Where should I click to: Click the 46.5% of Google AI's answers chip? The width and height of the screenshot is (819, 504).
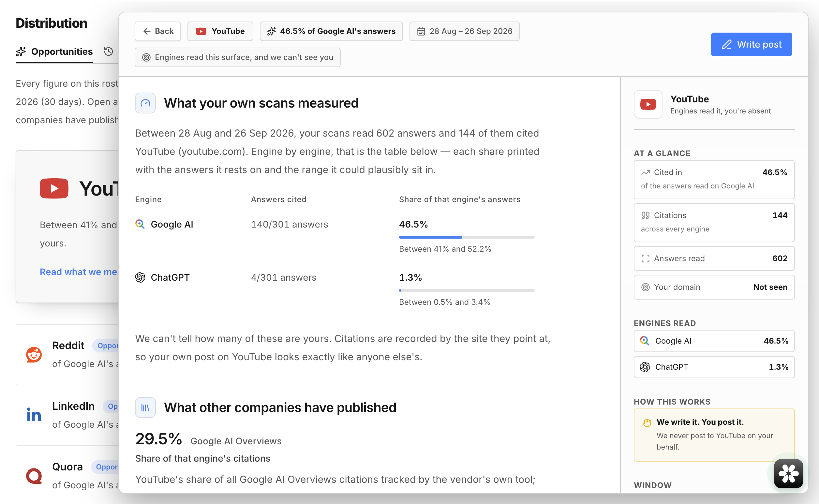[x=331, y=31]
